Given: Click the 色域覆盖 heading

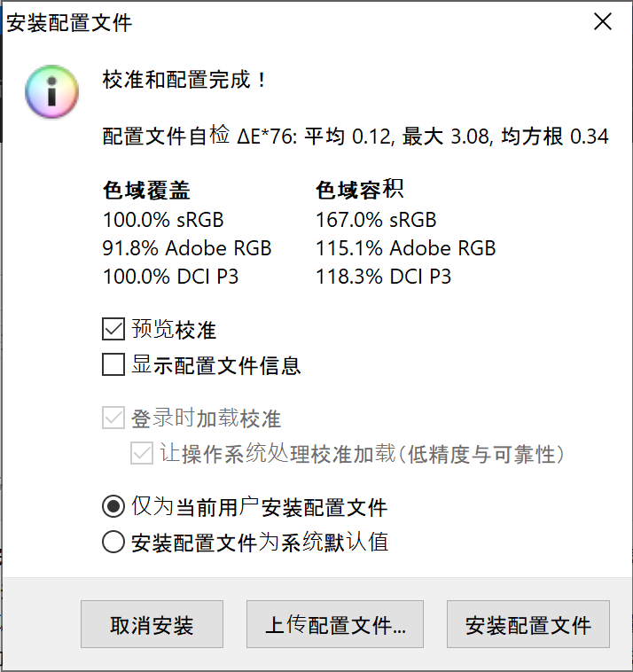Looking at the screenshot, I should 146,190.
